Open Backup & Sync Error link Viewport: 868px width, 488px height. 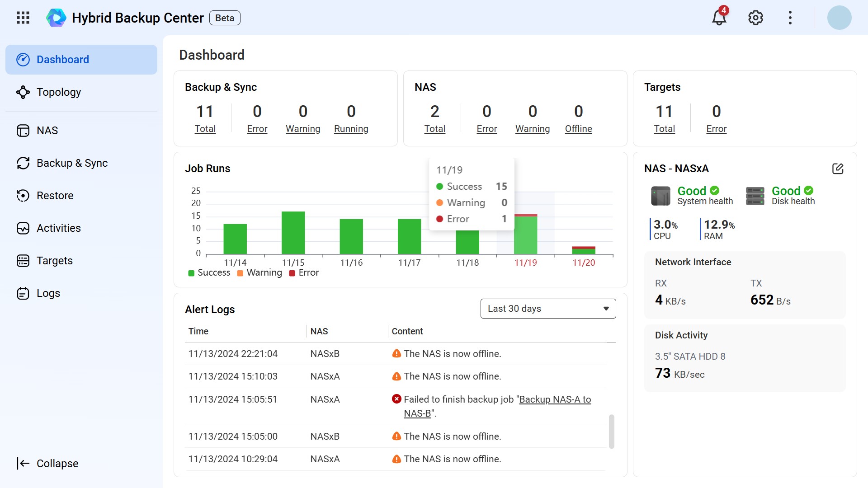pos(257,129)
